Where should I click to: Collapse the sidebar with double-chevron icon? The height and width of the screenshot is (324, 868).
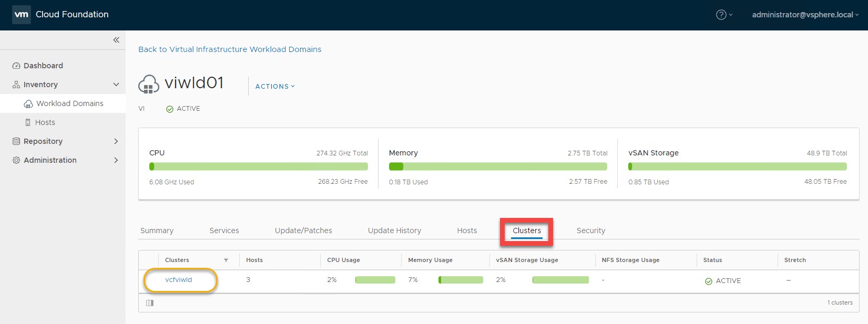click(x=116, y=40)
